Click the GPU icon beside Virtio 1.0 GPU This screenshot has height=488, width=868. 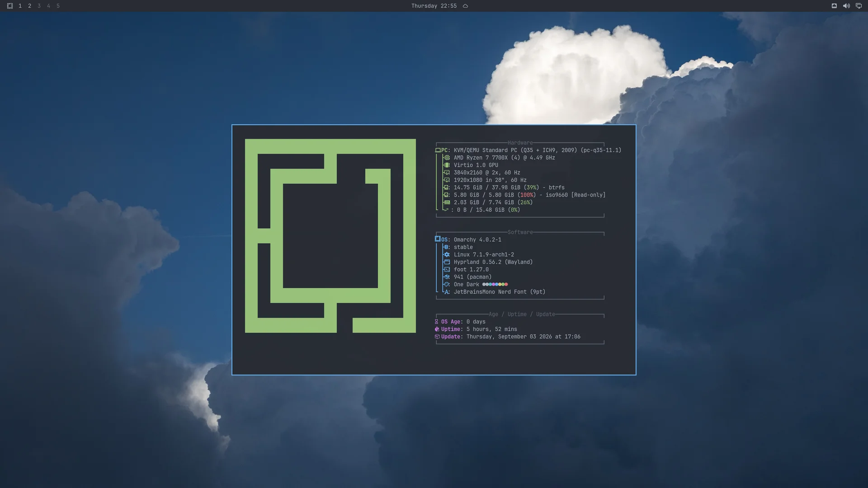click(x=447, y=165)
